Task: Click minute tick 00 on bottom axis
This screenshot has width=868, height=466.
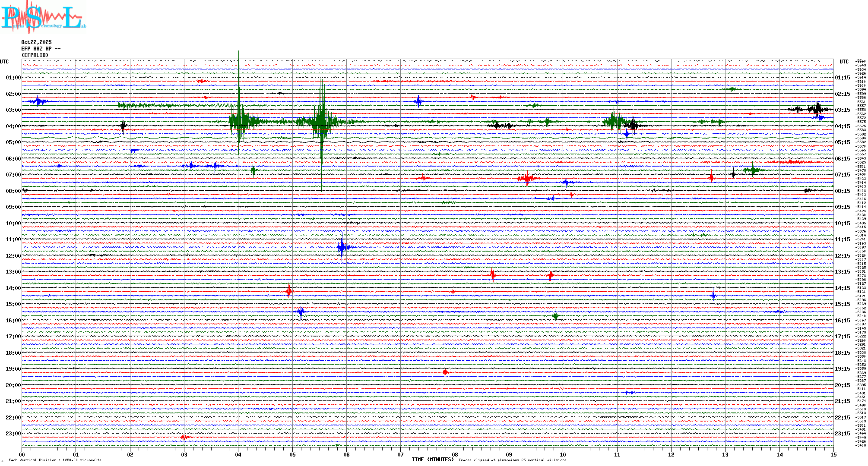Action: click(x=22, y=454)
